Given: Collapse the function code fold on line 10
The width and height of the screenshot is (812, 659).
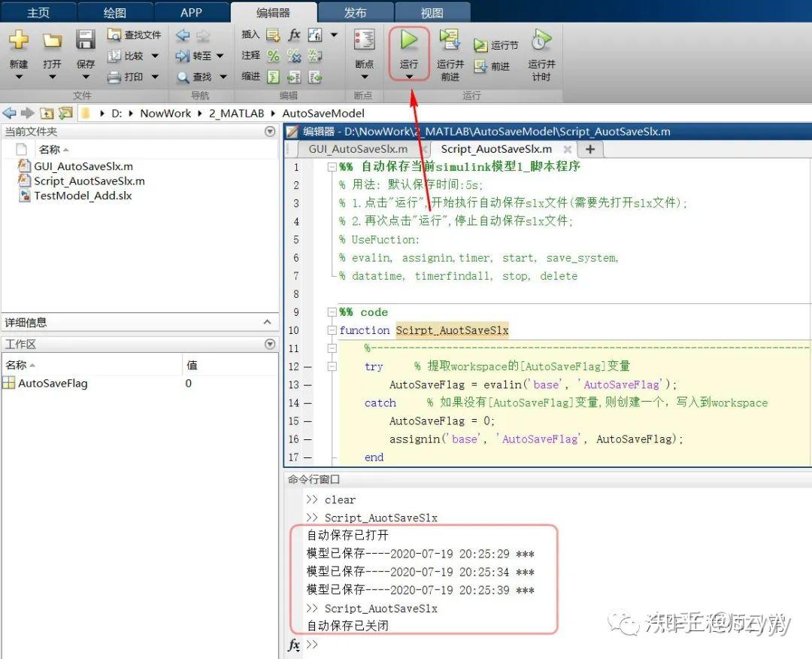Looking at the screenshot, I should pos(331,330).
